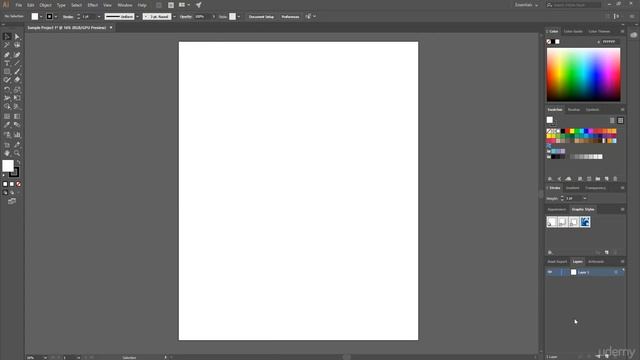Image resolution: width=640 pixels, height=360 pixels.
Task: Select the Width tool
Action: click(x=7, y=98)
